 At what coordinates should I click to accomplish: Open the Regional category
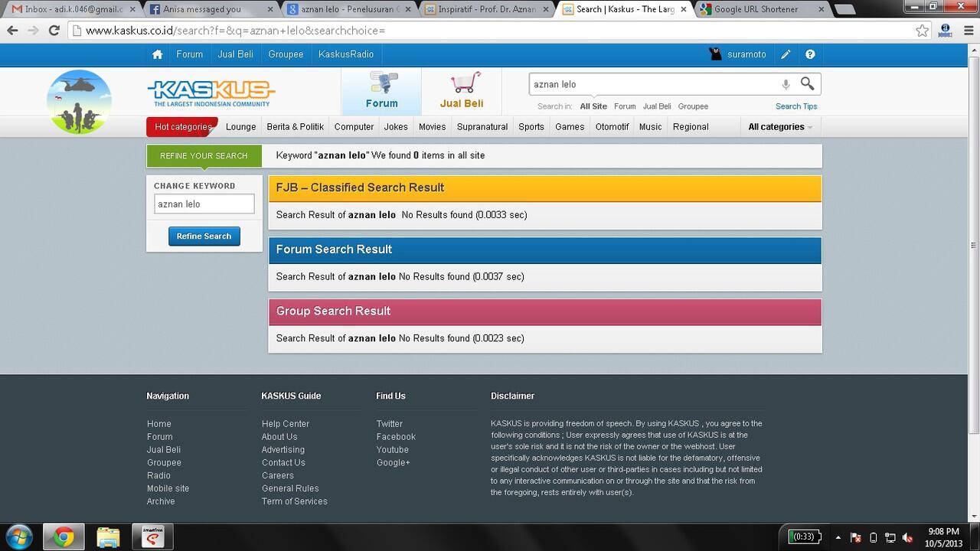691,127
